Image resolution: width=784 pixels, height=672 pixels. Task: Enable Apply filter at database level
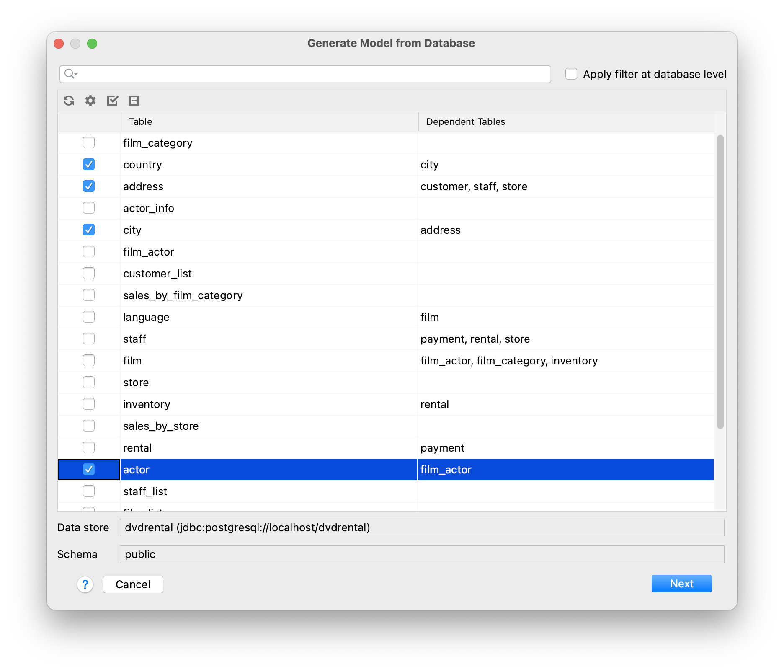point(571,74)
